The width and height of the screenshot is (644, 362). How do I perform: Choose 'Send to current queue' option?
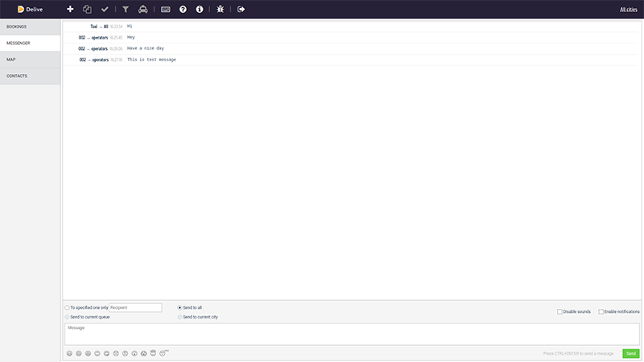coord(67,317)
